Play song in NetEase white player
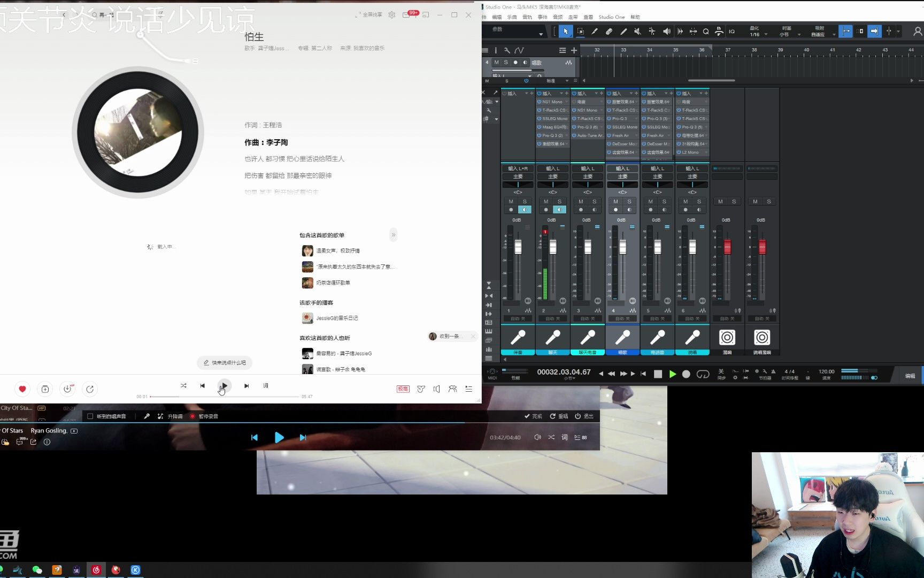 click(225, 386)
